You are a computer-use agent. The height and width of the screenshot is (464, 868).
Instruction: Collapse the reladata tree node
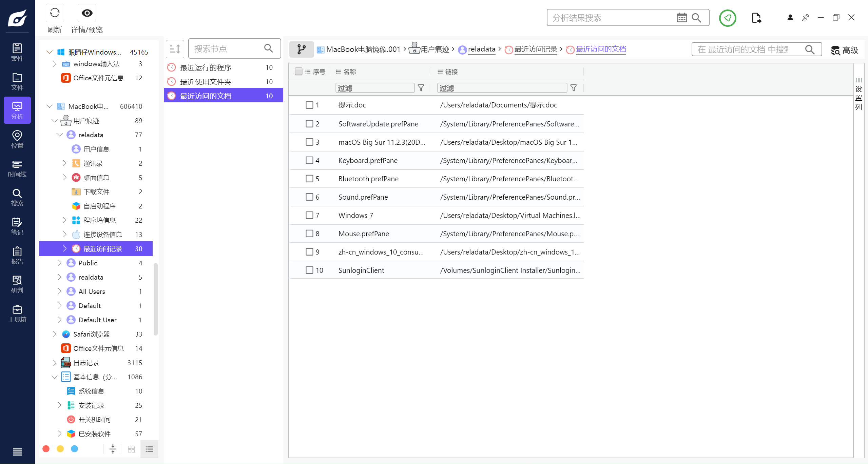60,135
